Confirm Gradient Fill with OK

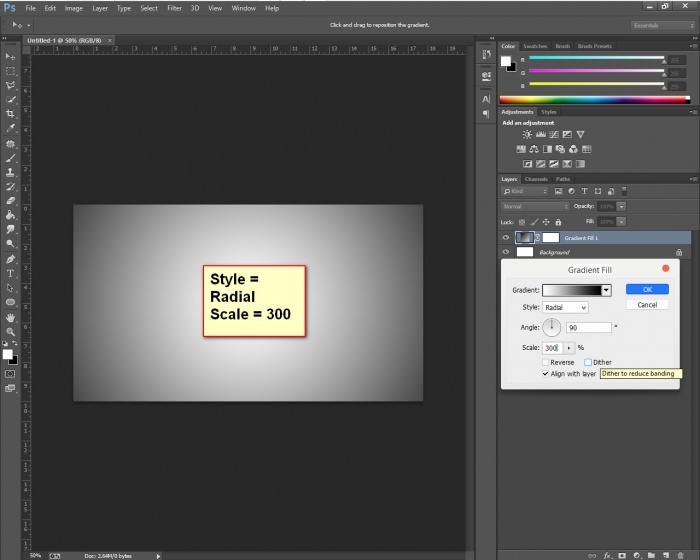pyautogui.click(x=647, y=289)
